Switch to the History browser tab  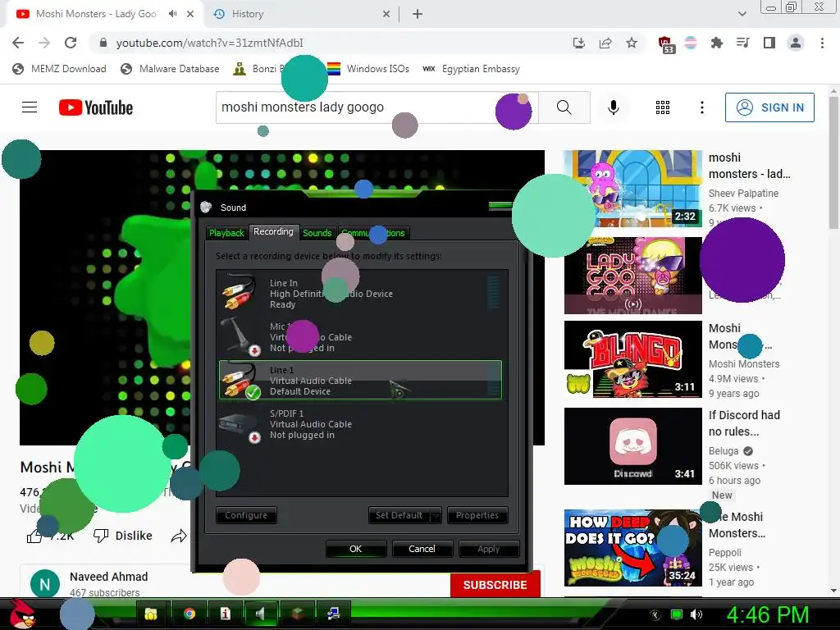[300, 14]
